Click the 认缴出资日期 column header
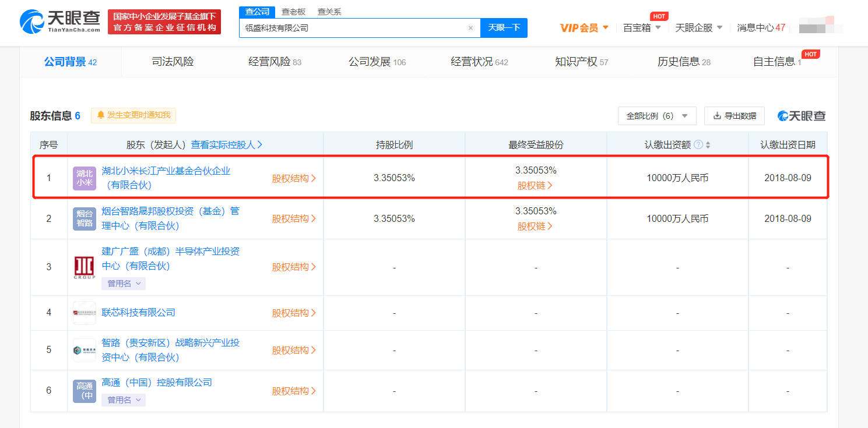The width and height of the screenshot is (868, 428). pyautogui.click(x=788, y=144)
